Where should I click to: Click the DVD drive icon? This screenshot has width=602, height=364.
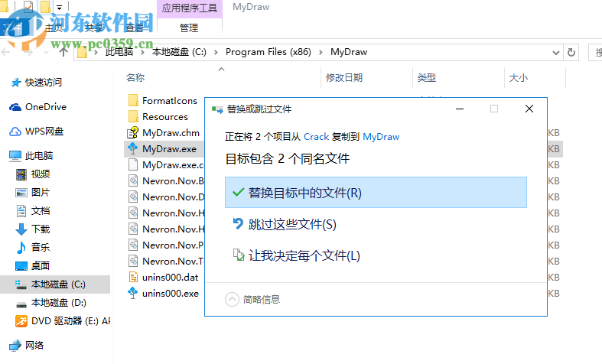click(21, 321)
